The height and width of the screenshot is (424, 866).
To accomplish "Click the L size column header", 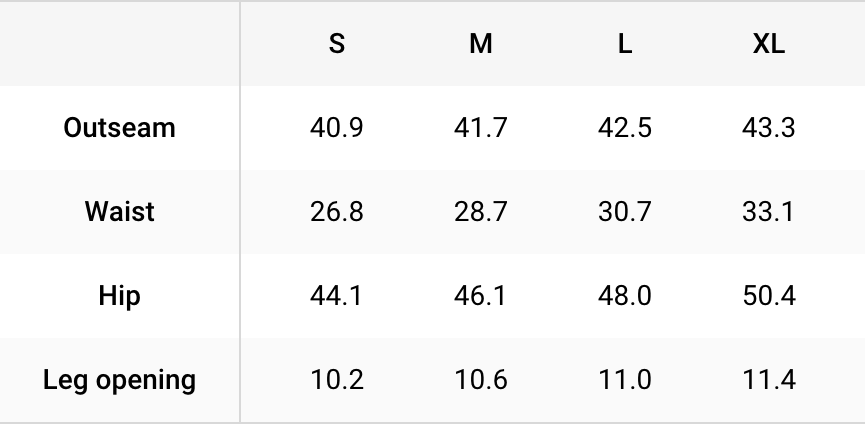I will point(625,44).
